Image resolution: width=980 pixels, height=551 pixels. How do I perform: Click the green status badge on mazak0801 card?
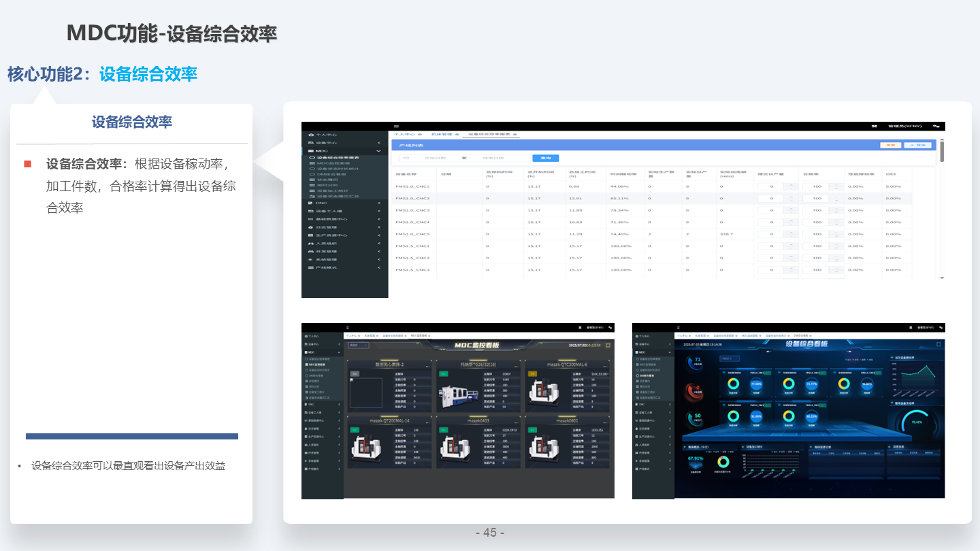tap(532, 430)
